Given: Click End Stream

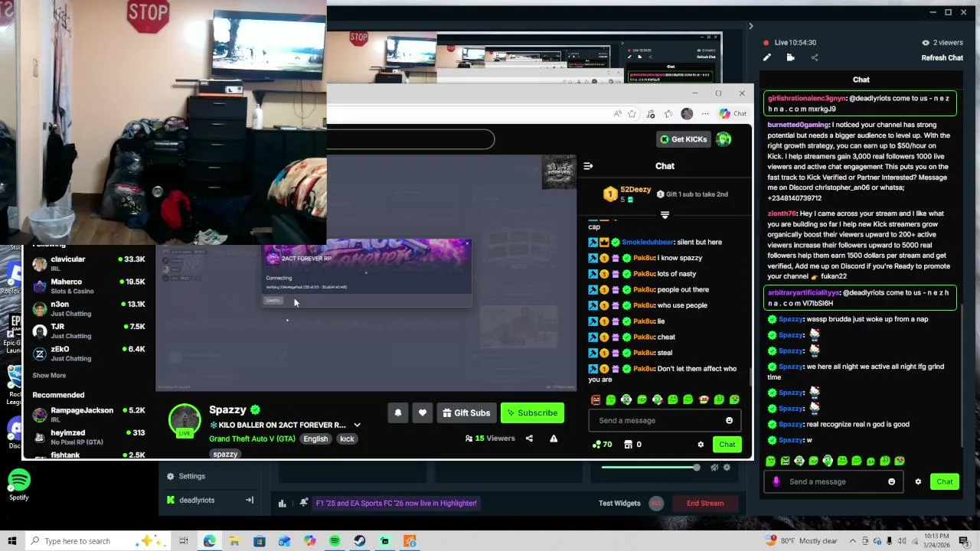Looking at the screenshot, I should 705,504.
